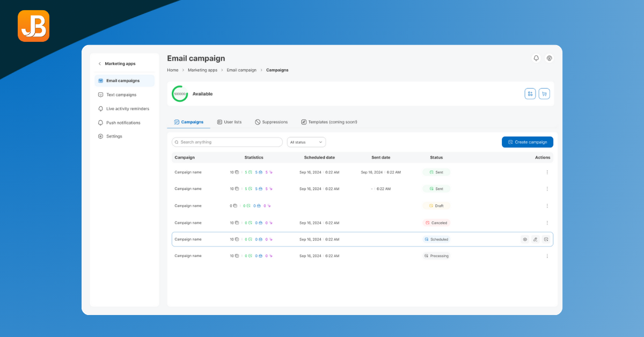The image size is (644, 337).
Task: Click Campaign name in the Draft row
Action: click(x=188, y=206)
